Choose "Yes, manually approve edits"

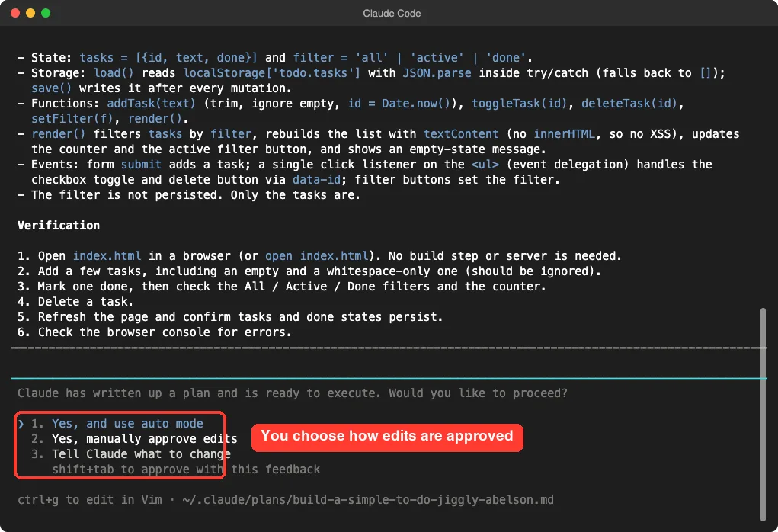click(x=144, y=439)
